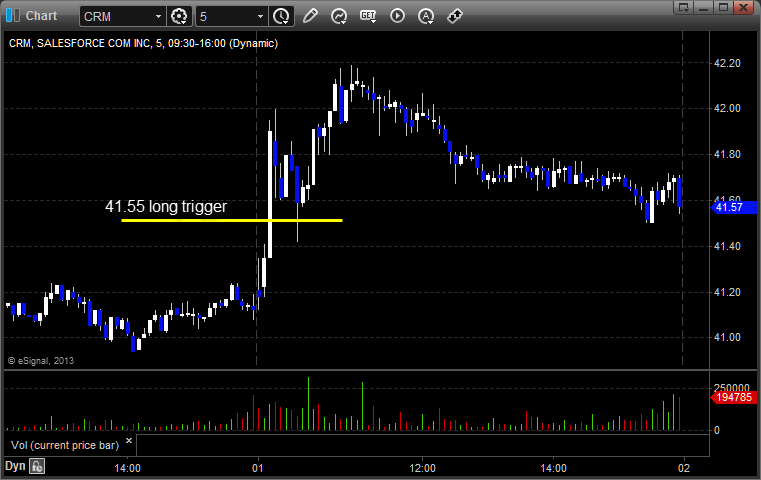The height and width of the screenshot is (480, 761).
Task: Click the bar replay play icon
Action: 397,16
